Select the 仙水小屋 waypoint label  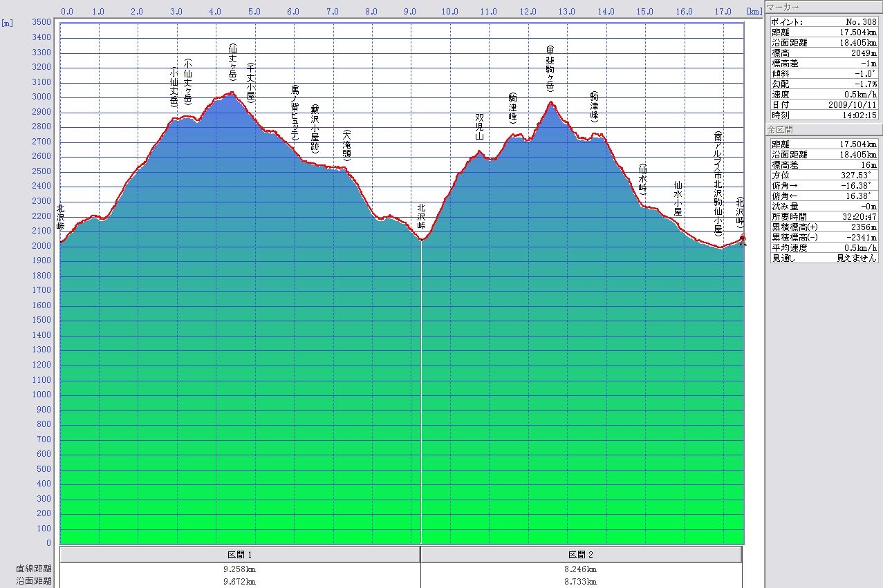coord(678,198)
